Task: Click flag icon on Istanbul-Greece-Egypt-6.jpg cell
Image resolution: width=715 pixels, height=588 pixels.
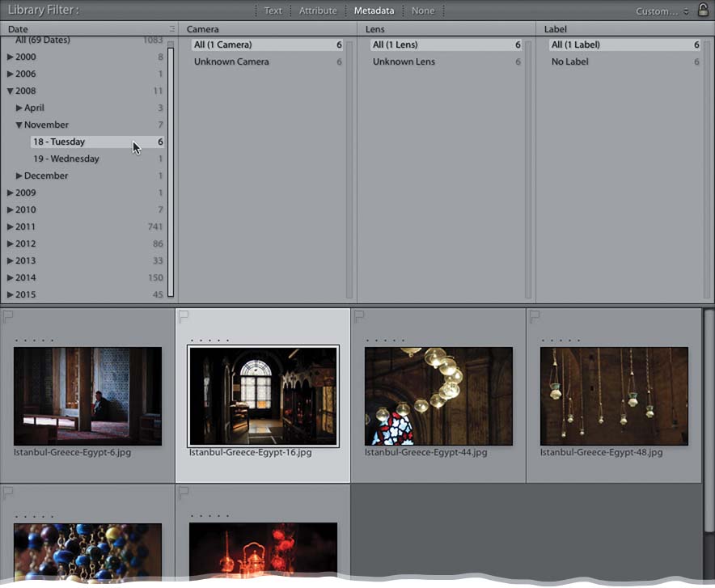Action: 9,315
